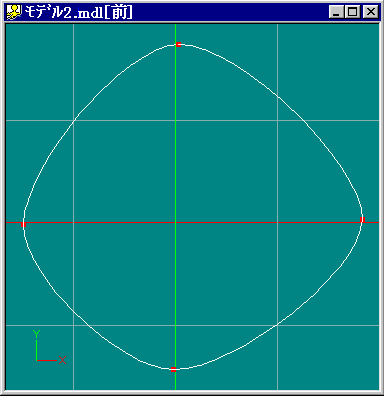Close the モデル2.mdl window
This screenshot has height=396, width=384.
point(370,12)
